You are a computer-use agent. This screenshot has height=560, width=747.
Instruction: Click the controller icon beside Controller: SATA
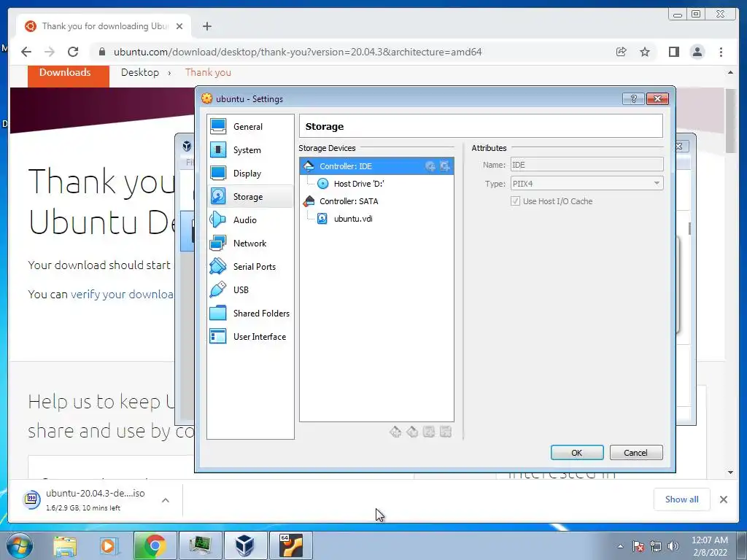(x=309, y=201)
